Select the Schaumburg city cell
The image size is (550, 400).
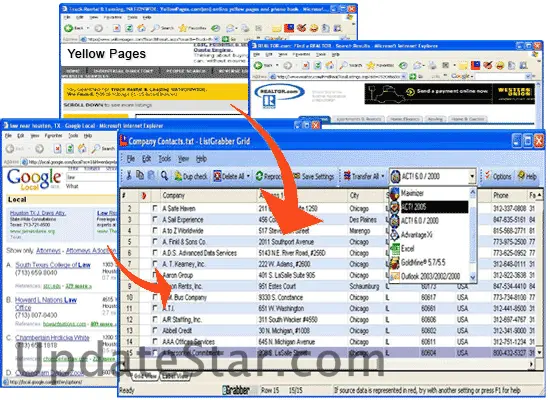point(365,286)
